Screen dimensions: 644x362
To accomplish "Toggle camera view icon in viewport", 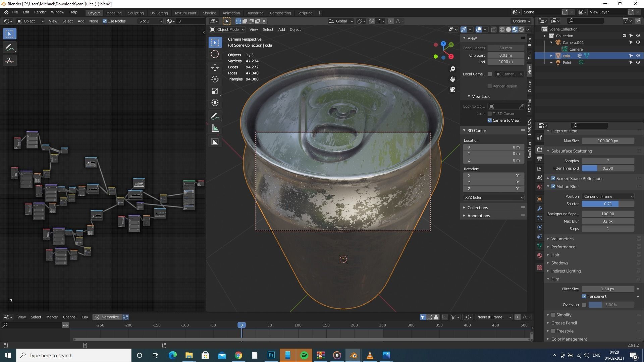I will (x=452, y=89).
